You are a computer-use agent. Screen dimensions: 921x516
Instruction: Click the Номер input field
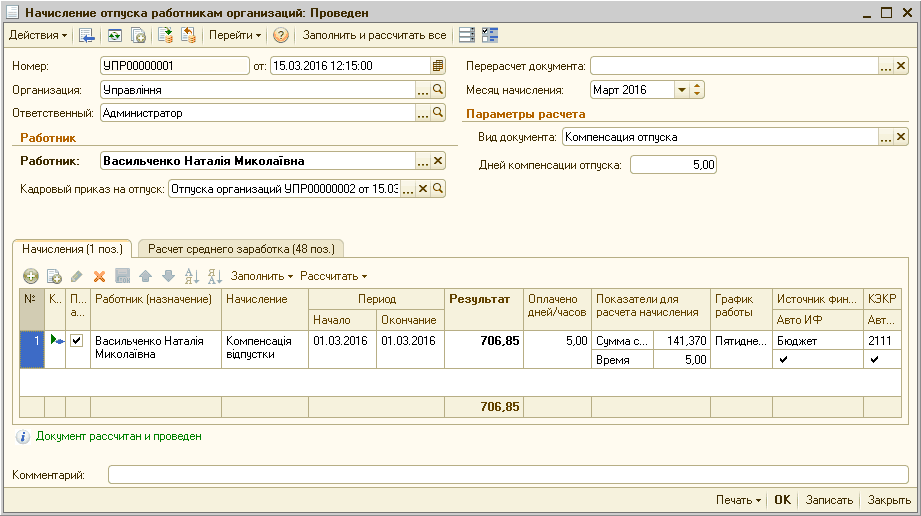pyautogui.click(x=174, y=66)
